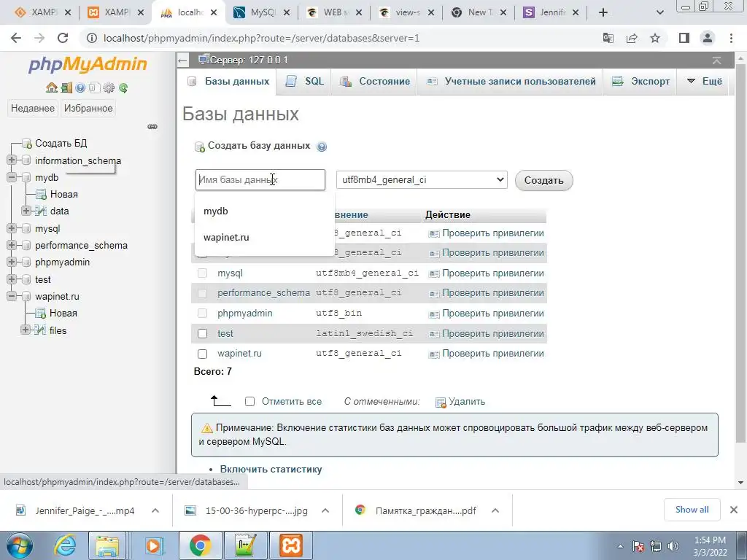Tick checkbox for test database
Screen dimensions: 747x560
(203, 333)
